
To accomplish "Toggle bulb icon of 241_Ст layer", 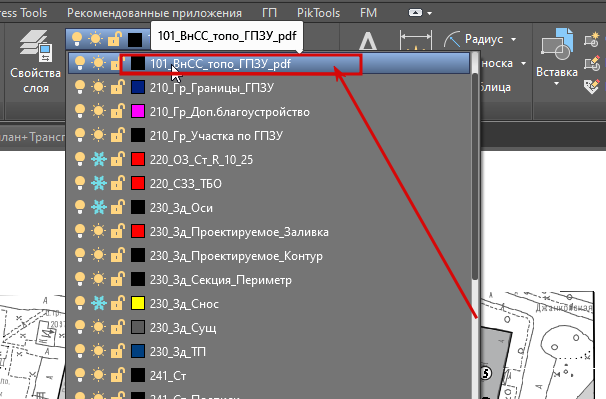I will click(x=80, y=375).
